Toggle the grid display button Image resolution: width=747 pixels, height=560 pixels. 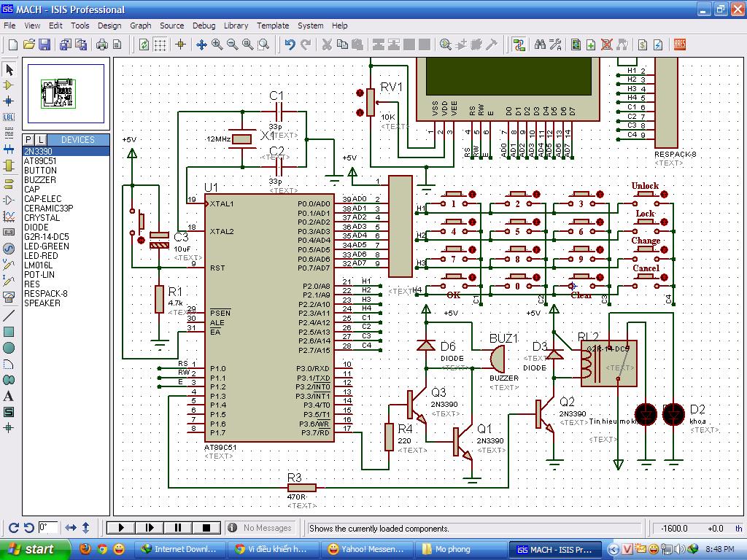point(160,44)
